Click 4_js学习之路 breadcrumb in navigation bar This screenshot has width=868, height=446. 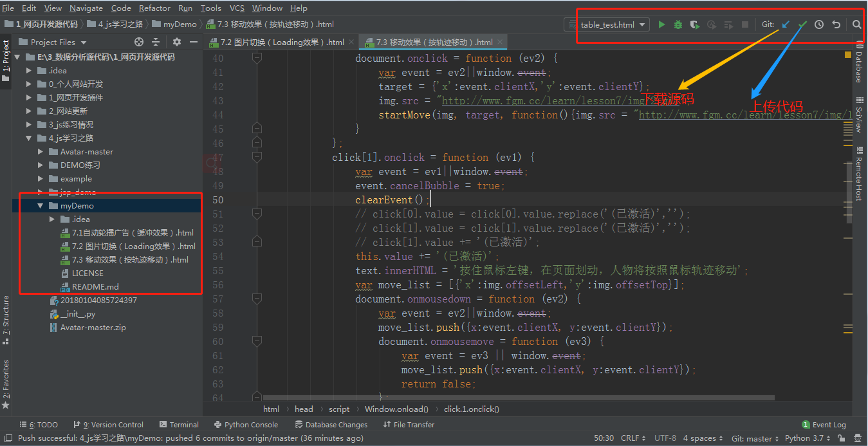(x=115, y=24)
